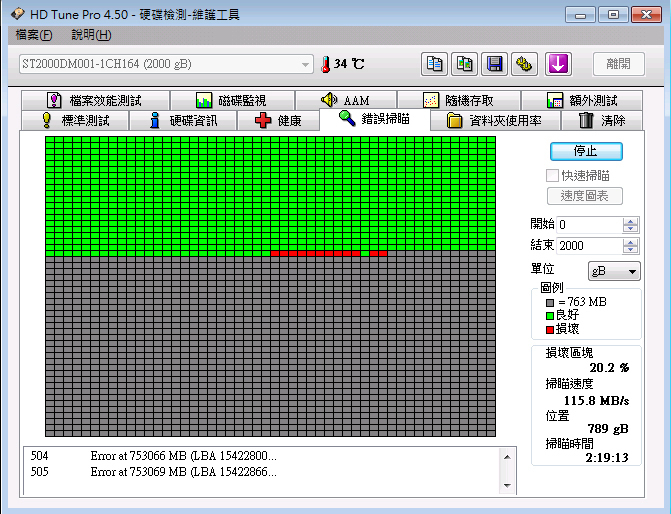
Task: Switch to the AAM tab
Action: [x=346, y=101]
